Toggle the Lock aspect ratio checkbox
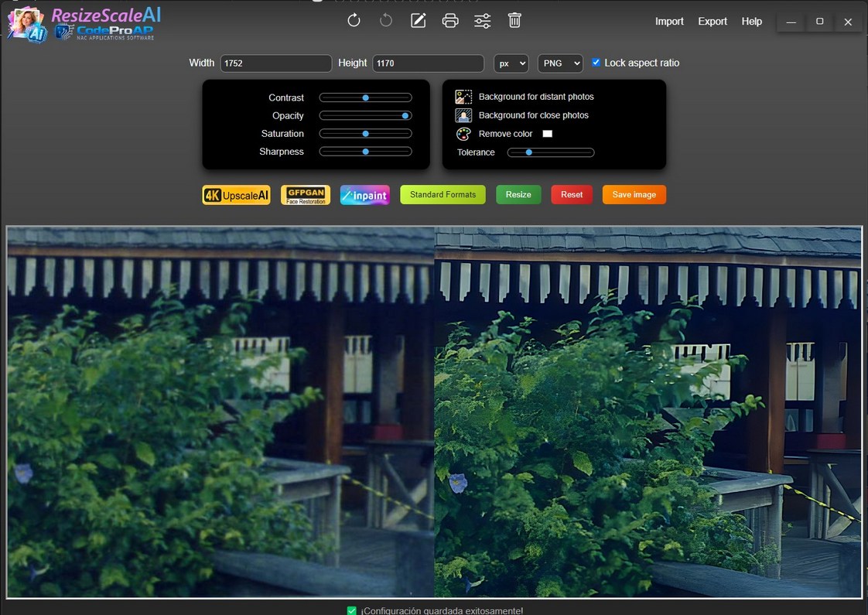 pyautogui.click(x=596, y=63)
